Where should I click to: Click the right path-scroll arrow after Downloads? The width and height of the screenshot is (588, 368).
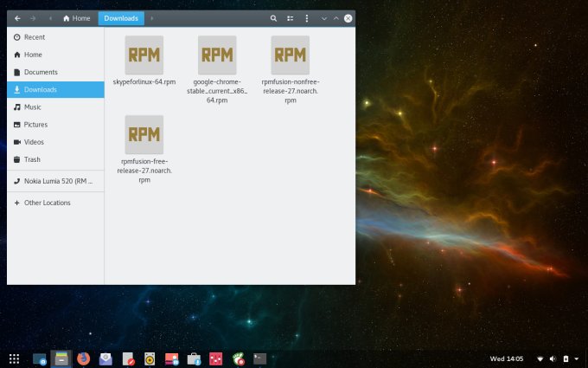(x=152, y=18)
